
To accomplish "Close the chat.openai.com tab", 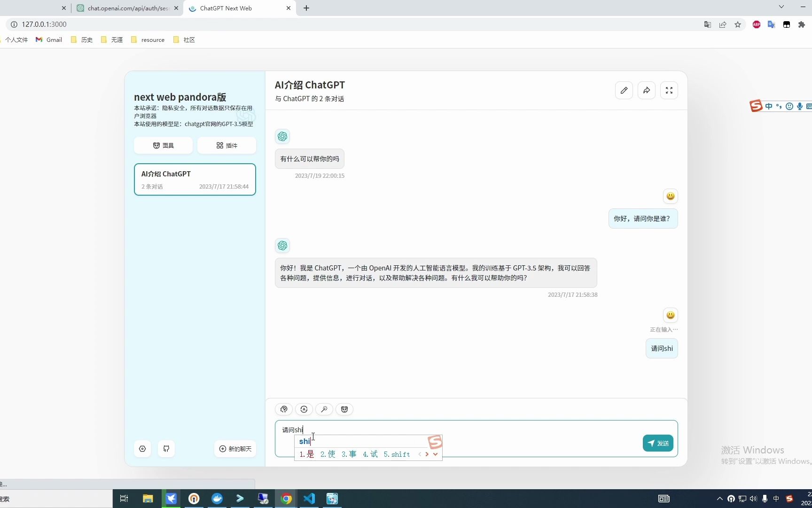I will [x=176, y=8].
